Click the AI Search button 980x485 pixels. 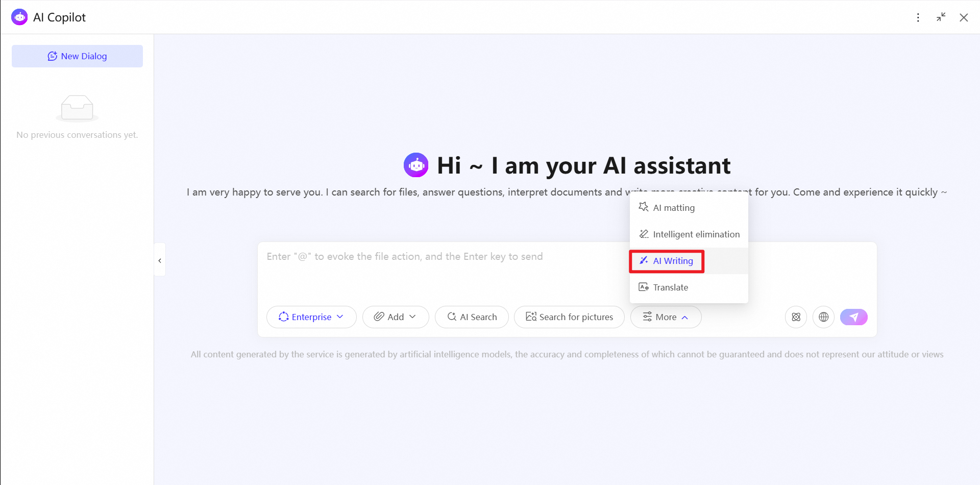click(472, 317)
